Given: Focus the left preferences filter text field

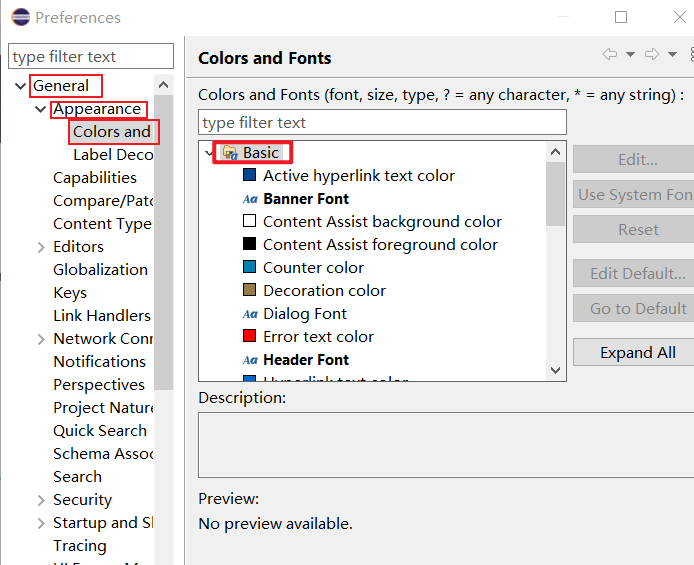Looking at the screenshot, I should click(x=91, y=56).
